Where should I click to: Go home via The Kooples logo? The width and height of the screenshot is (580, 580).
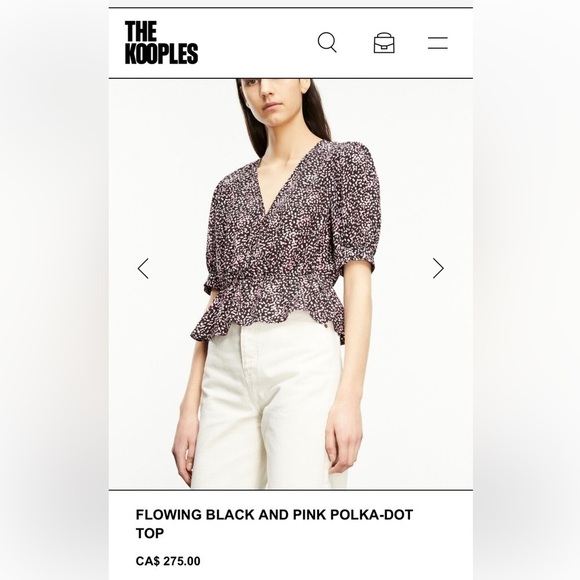coord(161,43)
